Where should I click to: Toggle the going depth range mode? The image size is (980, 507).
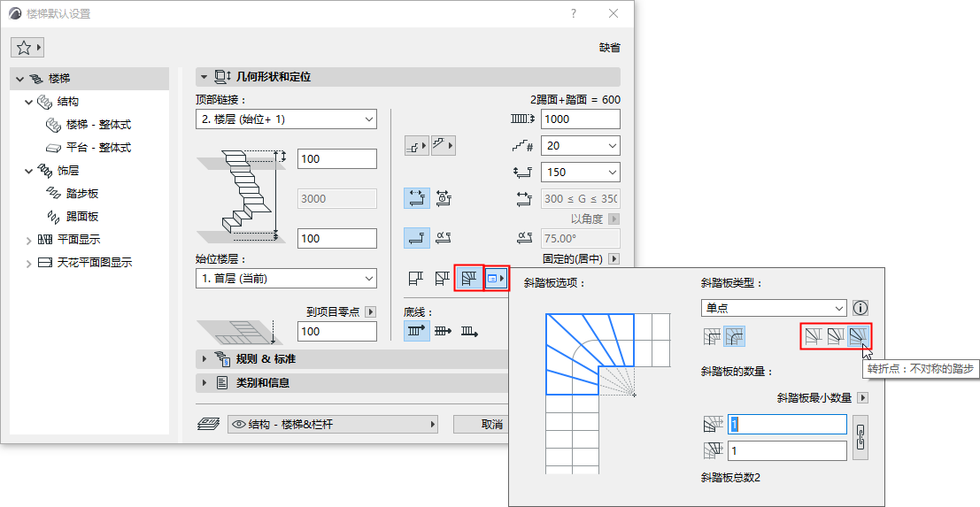pyautogui.click(x=416, y=198)
